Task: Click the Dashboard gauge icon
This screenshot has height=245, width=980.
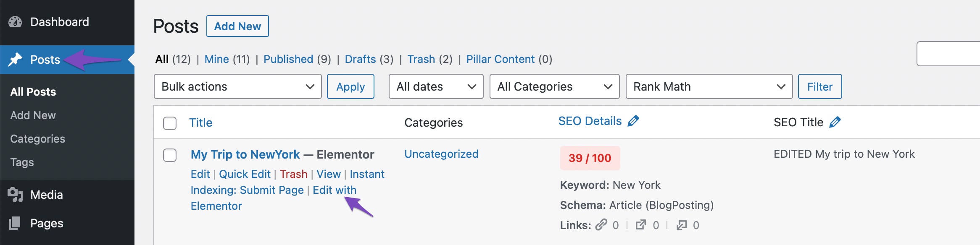Action: point(15,22)
